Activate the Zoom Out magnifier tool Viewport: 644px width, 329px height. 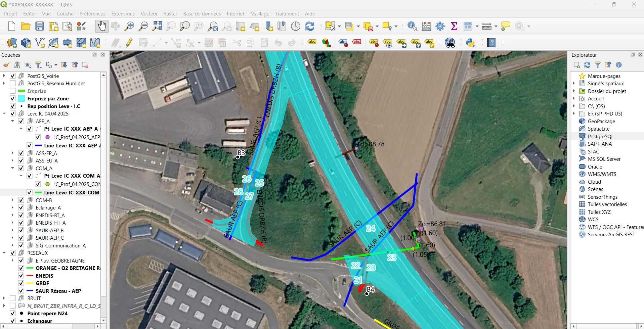pyautogui.click(x=143, y=26)
